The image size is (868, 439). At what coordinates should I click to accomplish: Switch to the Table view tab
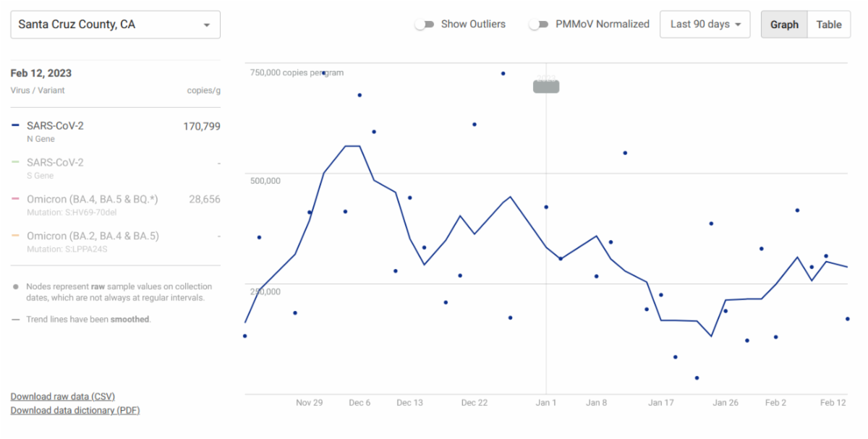[829, 25]
